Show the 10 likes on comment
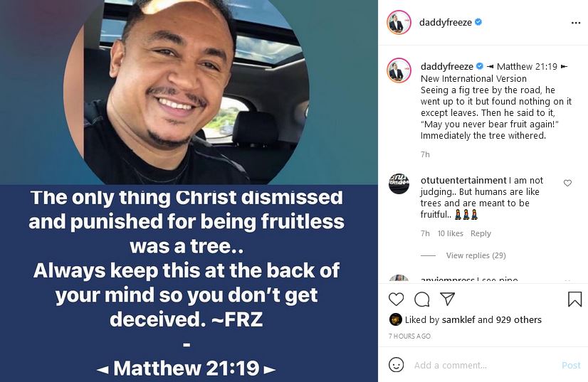Image resolution: width=588 pixels, height=382 pixels. 451,233
